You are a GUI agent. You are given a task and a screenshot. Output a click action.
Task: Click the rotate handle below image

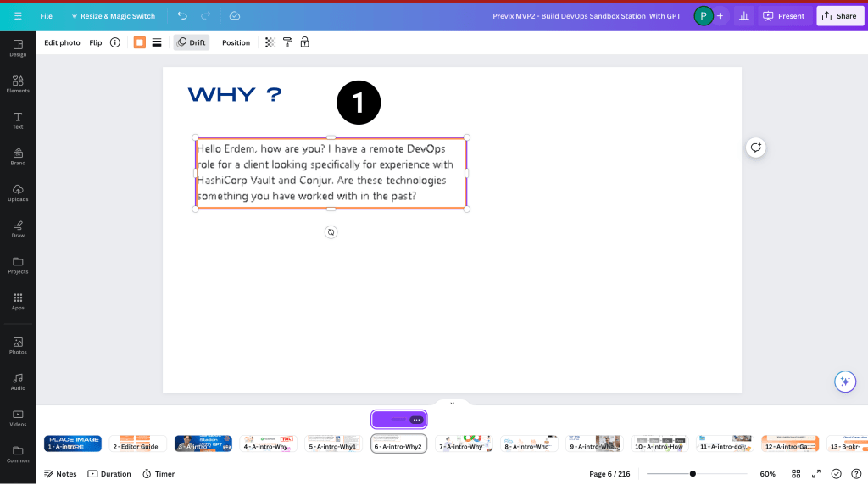(x=331, y=232)
